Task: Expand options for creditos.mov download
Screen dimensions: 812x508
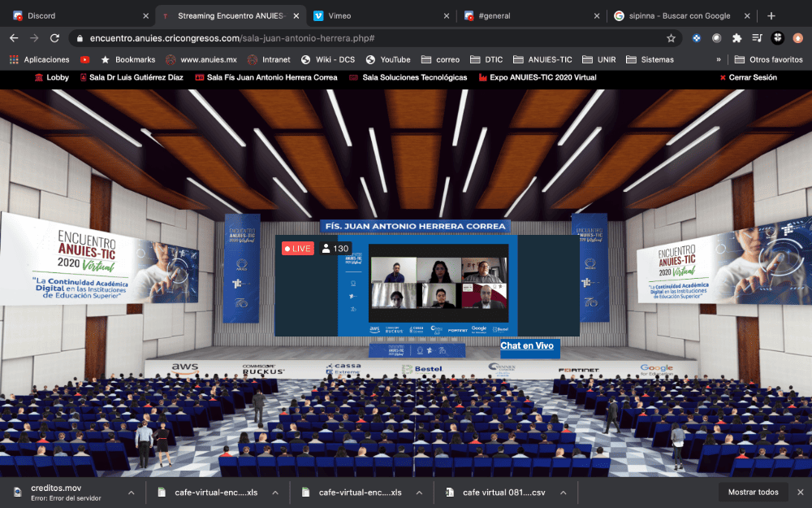Action: [132, 493]
